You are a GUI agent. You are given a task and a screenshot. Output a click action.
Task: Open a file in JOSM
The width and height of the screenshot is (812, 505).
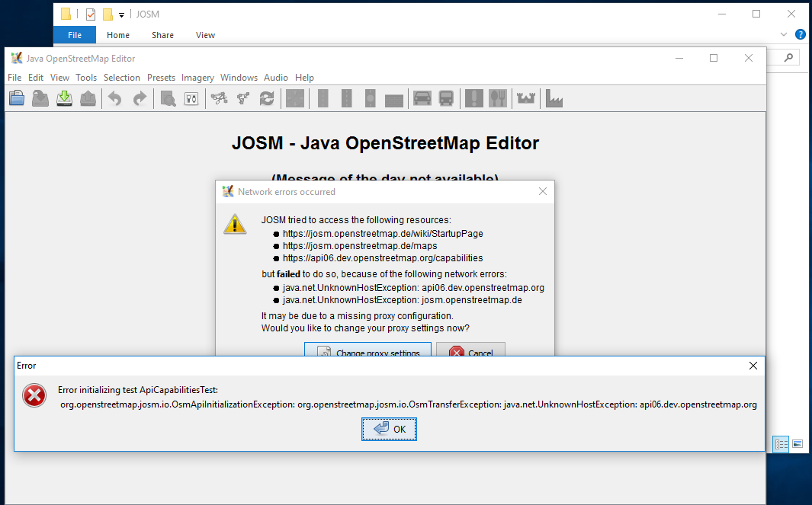(x=16, y=97)
